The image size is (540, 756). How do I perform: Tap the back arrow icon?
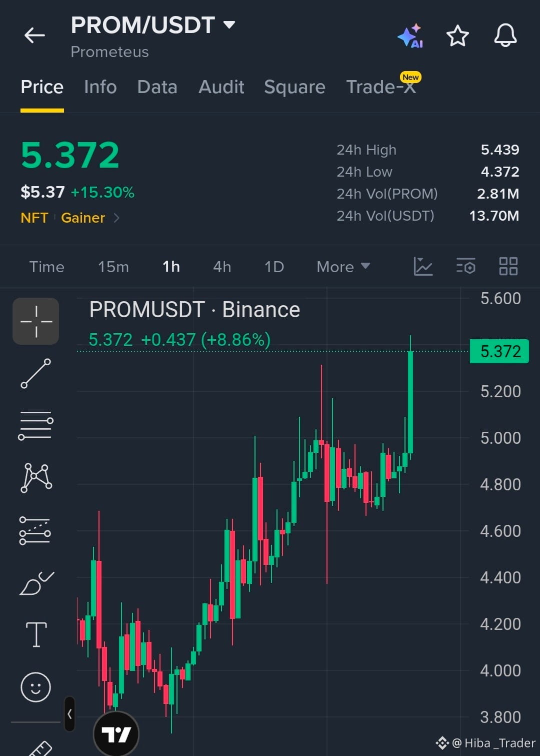point(34,35)
